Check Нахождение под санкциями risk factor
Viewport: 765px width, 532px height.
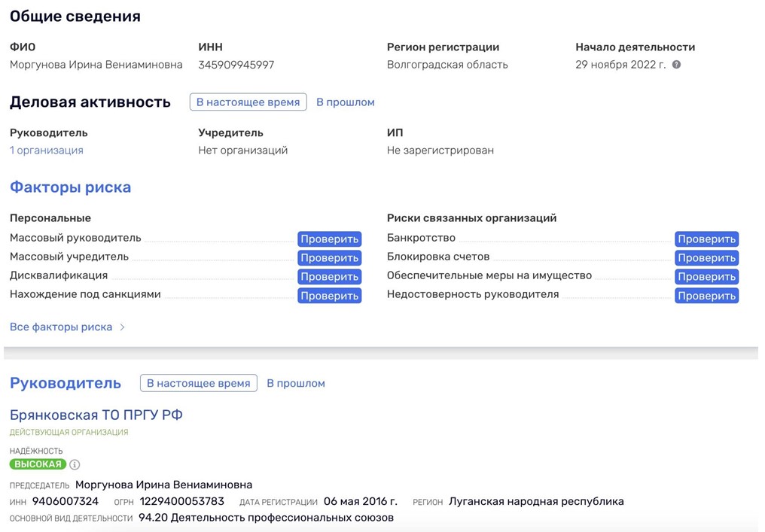[329, 296]
